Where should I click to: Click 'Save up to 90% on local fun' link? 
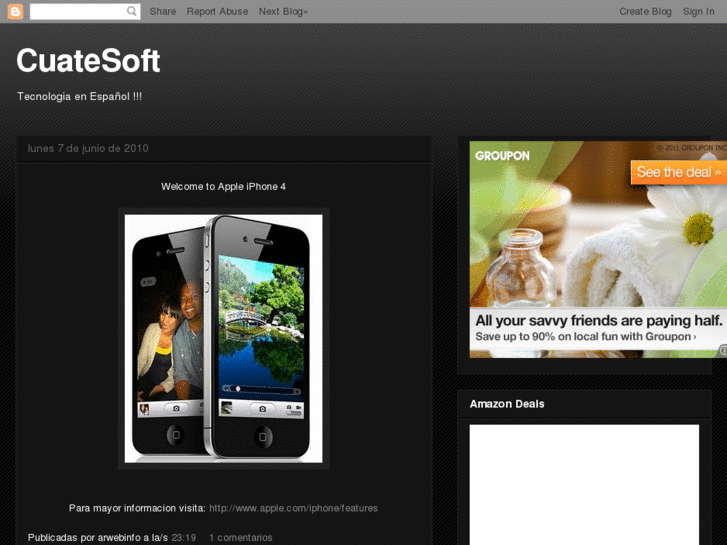(586, 337)
